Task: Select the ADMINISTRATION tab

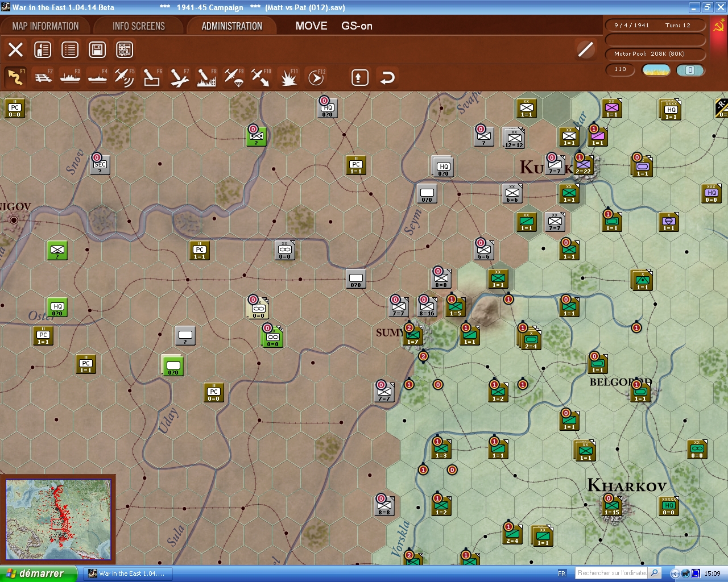Action: [232, 26]
